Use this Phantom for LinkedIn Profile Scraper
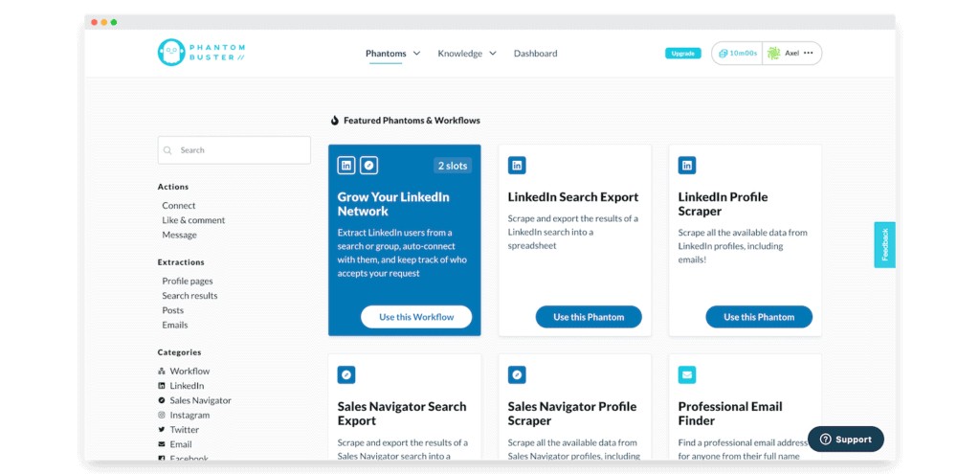Screen dimensions: 980x474 click(x=759, y=317)
